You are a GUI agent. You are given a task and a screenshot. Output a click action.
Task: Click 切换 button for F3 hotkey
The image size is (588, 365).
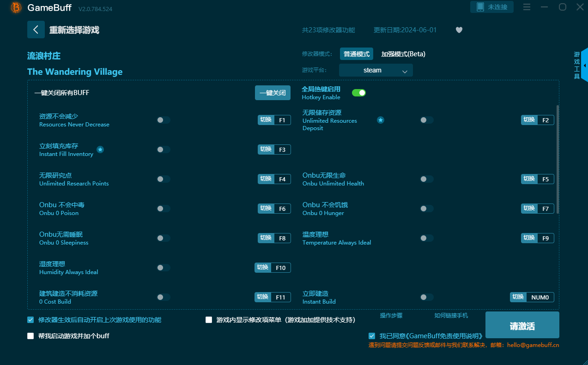coord(266,150)
